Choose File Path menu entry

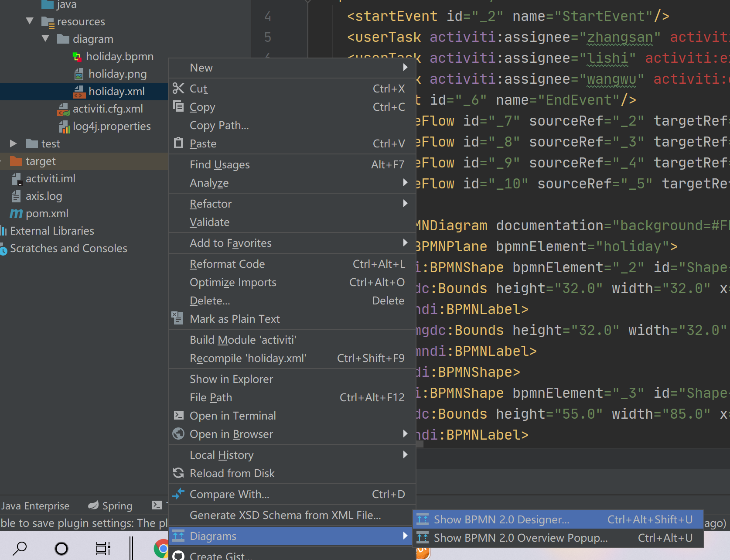tap(292, 397)
